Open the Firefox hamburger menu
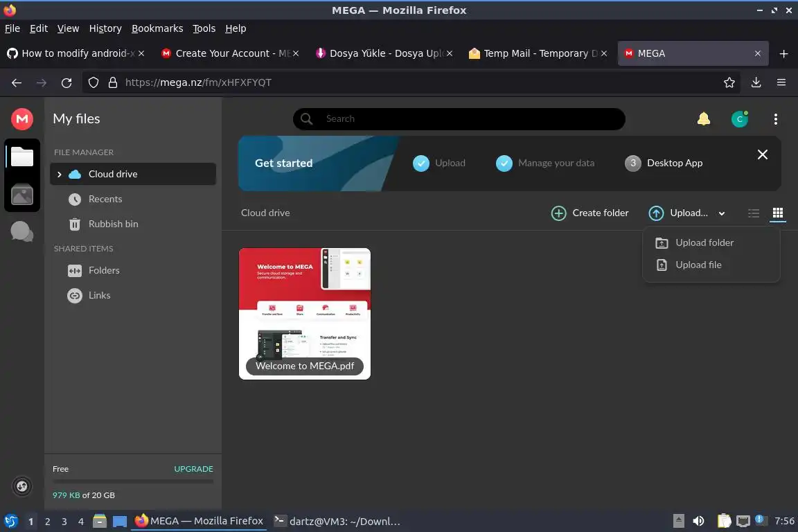The height and width of the screenshot is (532, 798). (x=781, y=82)
